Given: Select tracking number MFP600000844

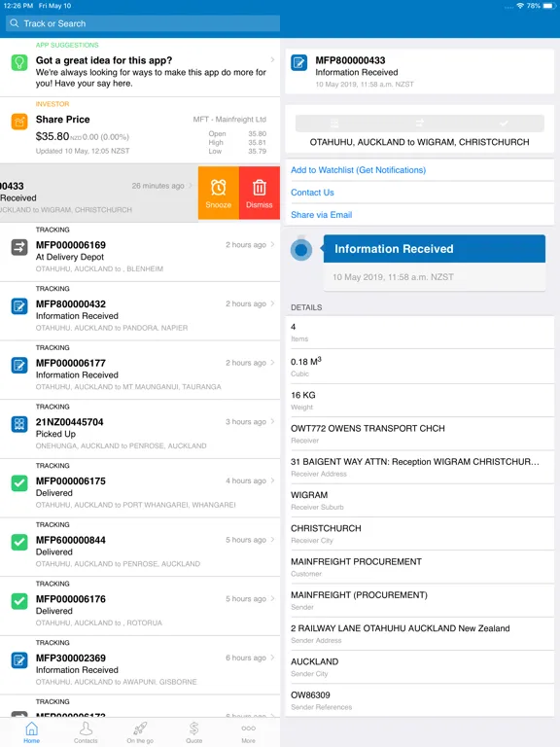Looking at the screenshot, I should pos(71,540).
